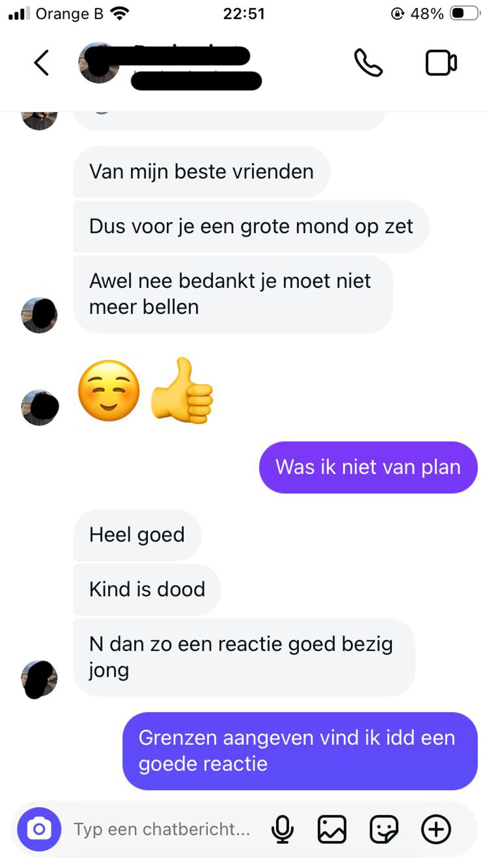Tap the microphone to record a voice message
This screenshot has height=868, width=488.
tap(282, 829)
